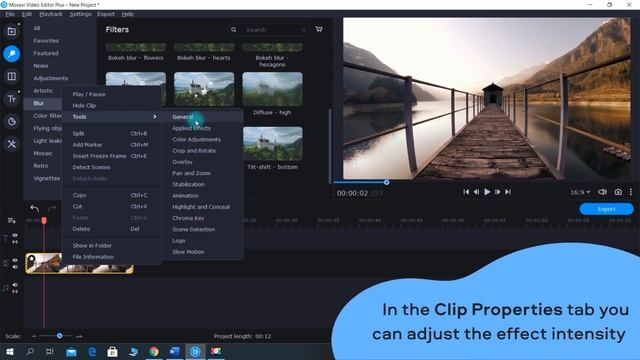Toggle video track visibility eye icon
Screen dimensions: 640x360
(15, 260)
